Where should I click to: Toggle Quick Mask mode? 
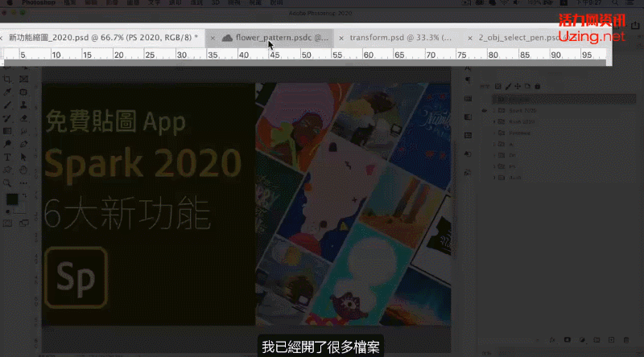click(7, 224)
